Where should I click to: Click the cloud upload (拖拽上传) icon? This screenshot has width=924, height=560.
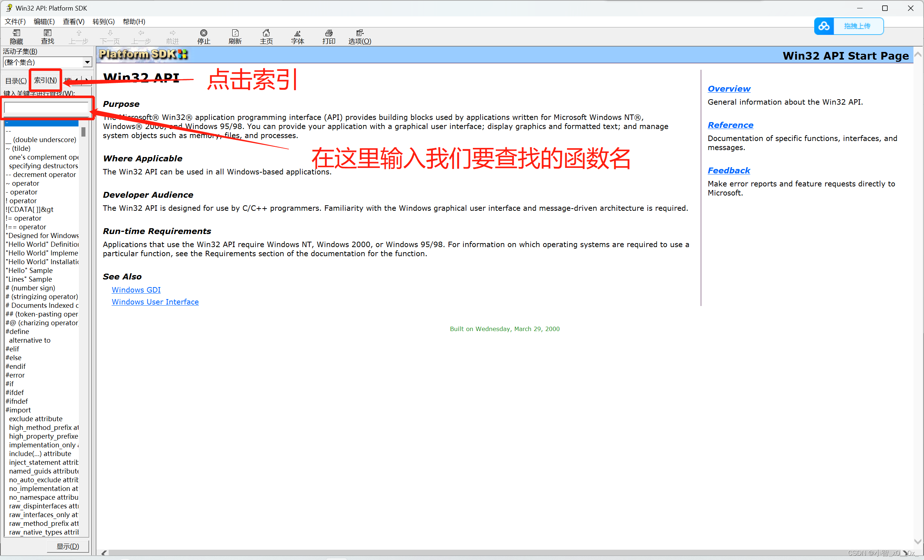pyautogui.click(x=824, y=26)
